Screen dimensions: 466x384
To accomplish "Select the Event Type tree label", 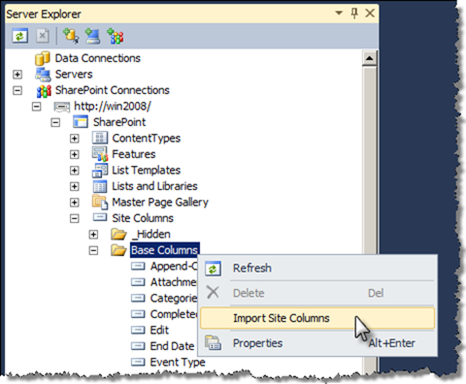I will click(178, 362).
